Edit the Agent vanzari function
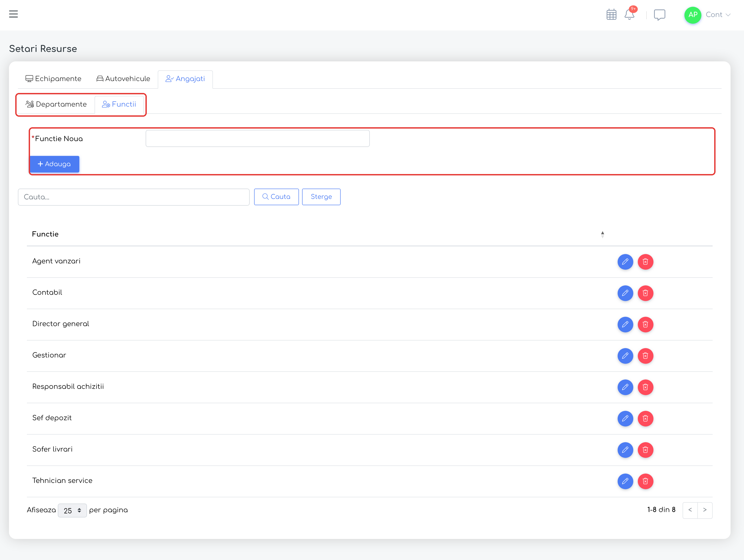This screenshot has height=560, width=744. tap(625, 261)
